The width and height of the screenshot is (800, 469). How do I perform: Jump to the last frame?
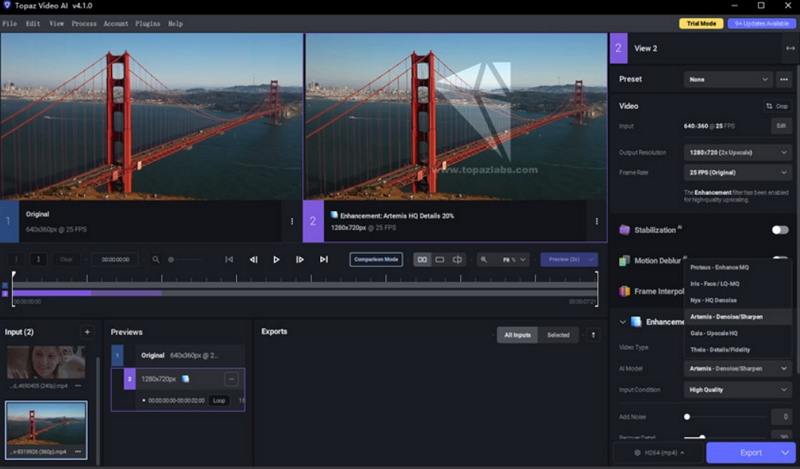coord(323,259)
